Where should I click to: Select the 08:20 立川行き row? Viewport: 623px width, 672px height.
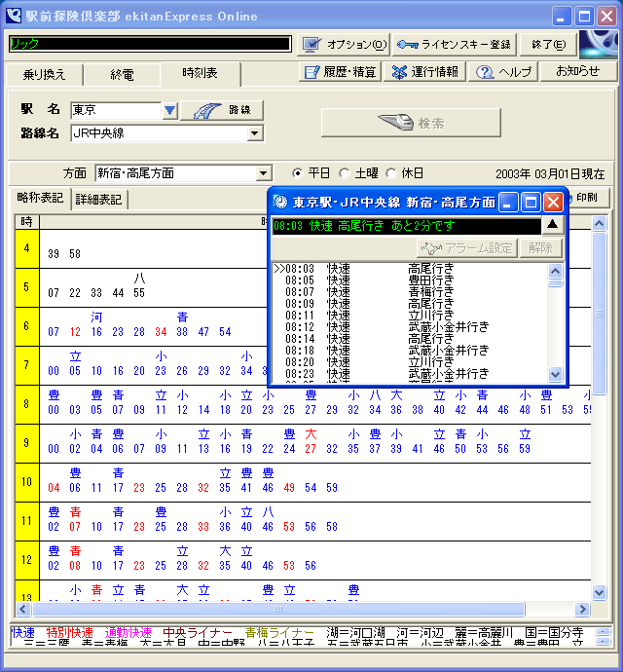[410, 362]
